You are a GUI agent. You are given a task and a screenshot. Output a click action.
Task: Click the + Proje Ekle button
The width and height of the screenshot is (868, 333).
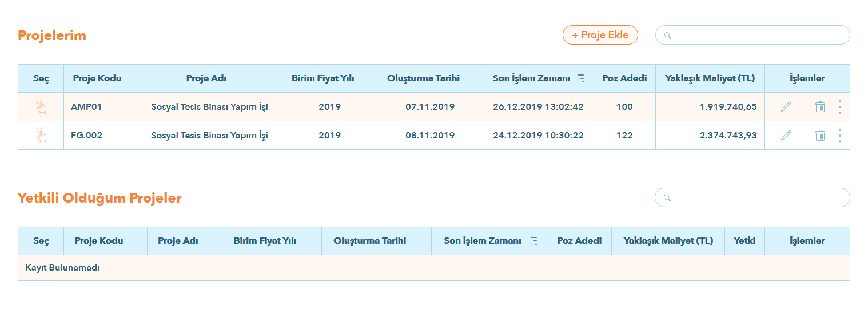[600, 35]
